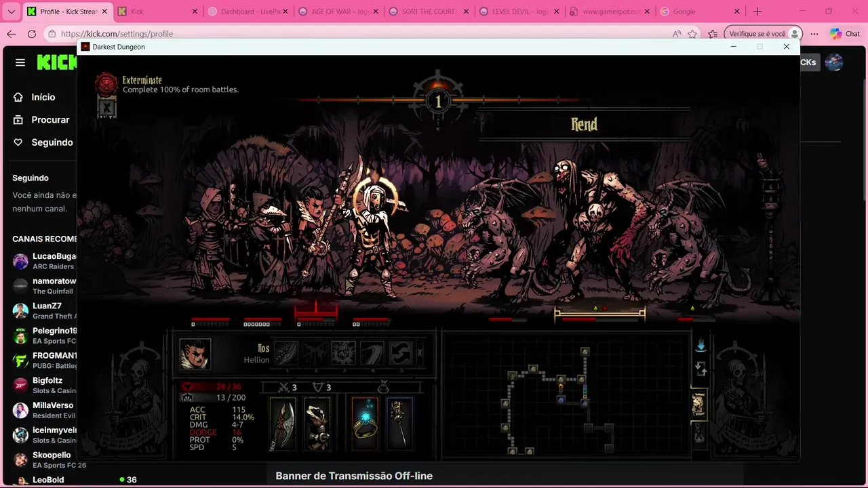Screen dimensions: 868x488
Task: Click Ros the Hellion's portrait
Action: pos(195,354)
